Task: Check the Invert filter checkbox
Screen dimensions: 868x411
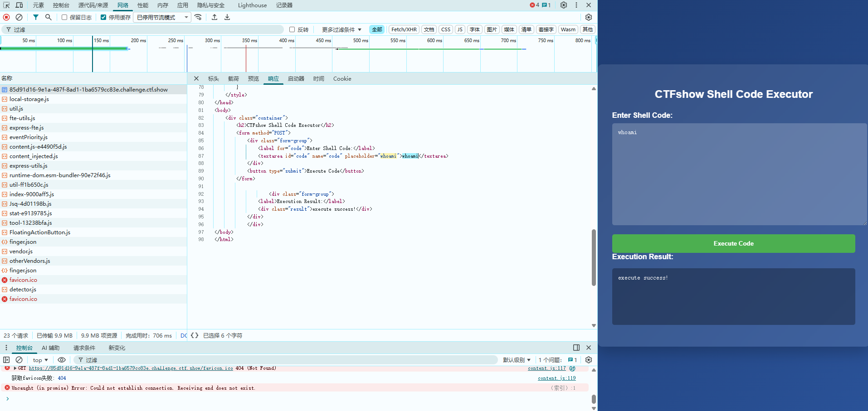Action: 292,29
